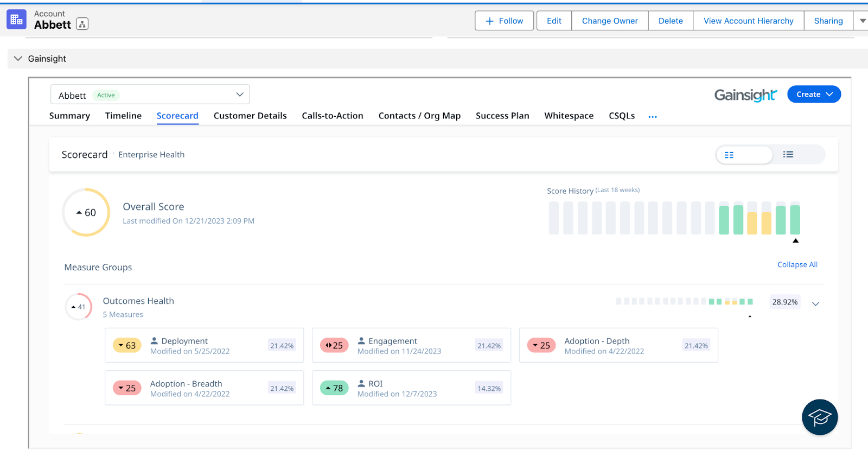The image size is (868, 450).
Task: Switch scorecard to list view toggle
Action: pos(788,155)
